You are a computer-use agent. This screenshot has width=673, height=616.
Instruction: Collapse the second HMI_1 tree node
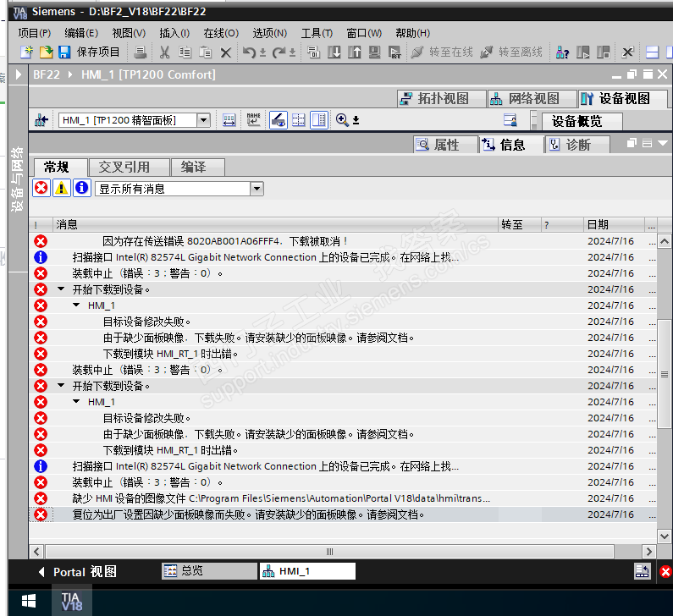point(76,402)
